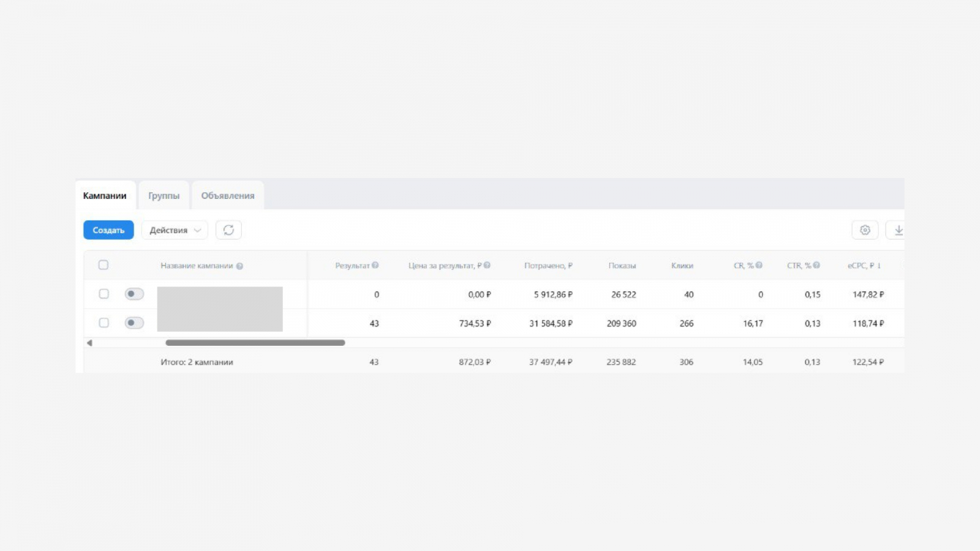Click the 16,17 conversion rate cell
The image size is (980, 551).
pos(753,323)
